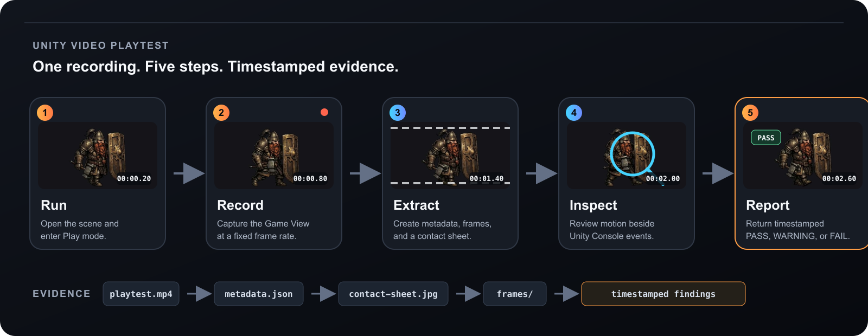The width and height of the screenshot is (868, 336).
Task: Click the Run card title
Action: [x=54, y=205]
